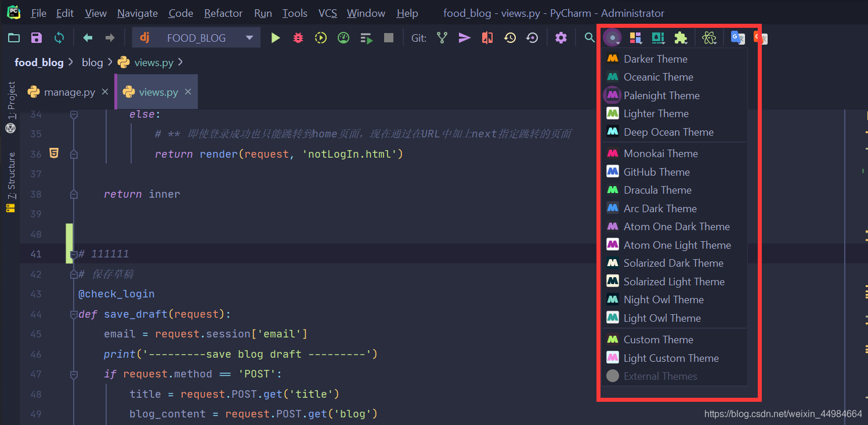Run FOOD_BLOG with the green play icon
The height and width of the screenshot is (425, 868).
coord(276,38)
